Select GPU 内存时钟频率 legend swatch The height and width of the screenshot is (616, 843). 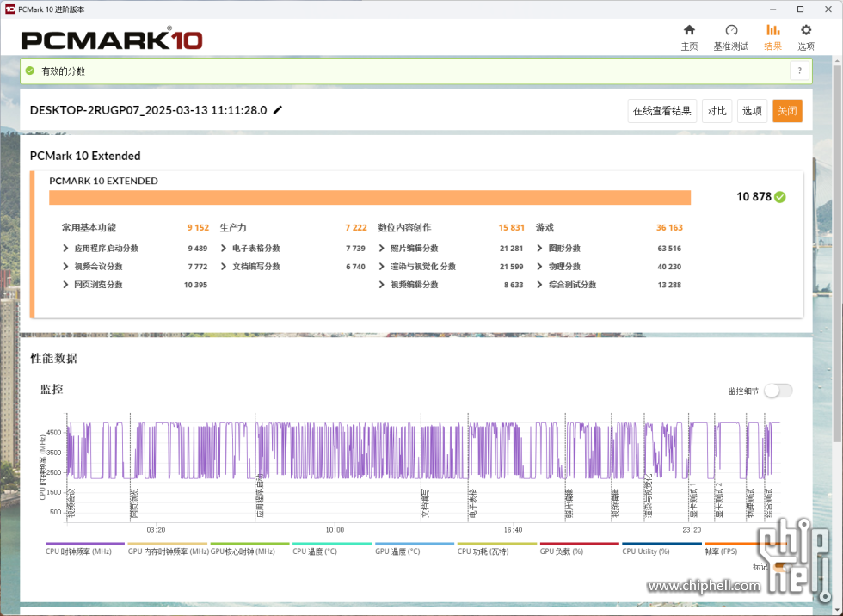click(167, 544)
